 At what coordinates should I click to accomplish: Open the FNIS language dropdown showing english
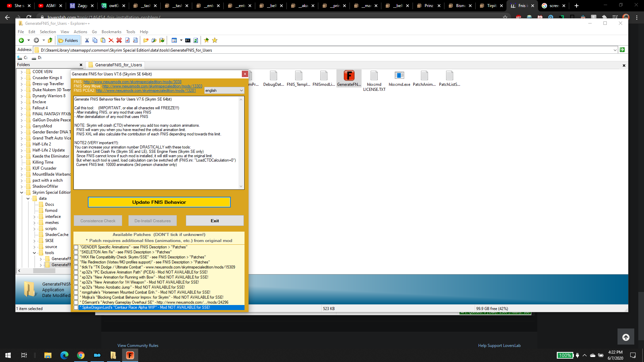coord(224,90)
